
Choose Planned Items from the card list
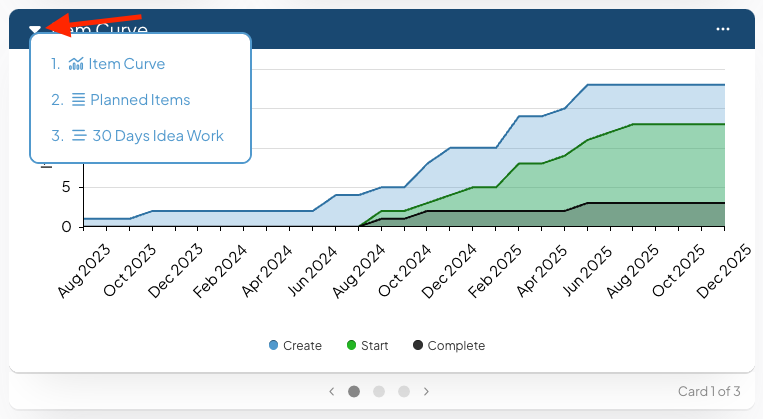pos(140,100)
